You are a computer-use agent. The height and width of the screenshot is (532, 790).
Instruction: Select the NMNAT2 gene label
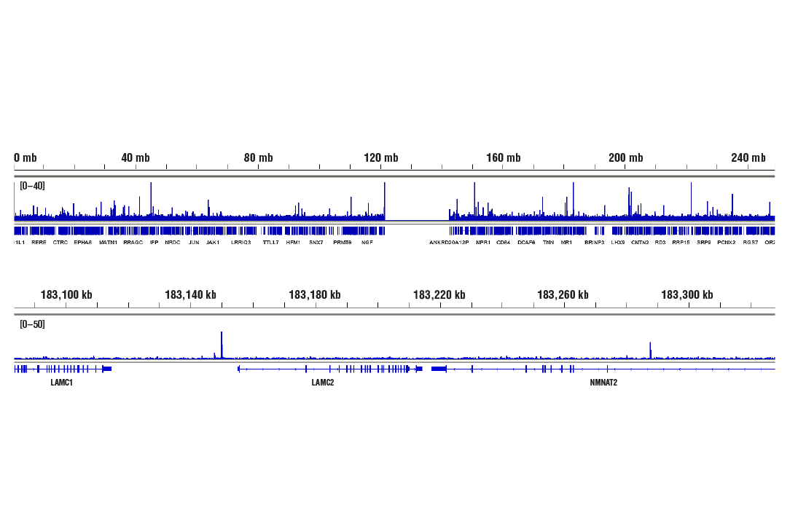coord(604,382)
